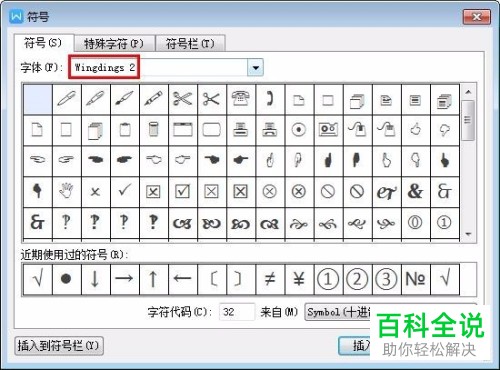Click the character code field showing 32
Viewport: 500px width, 370px height.
[237, 312]
